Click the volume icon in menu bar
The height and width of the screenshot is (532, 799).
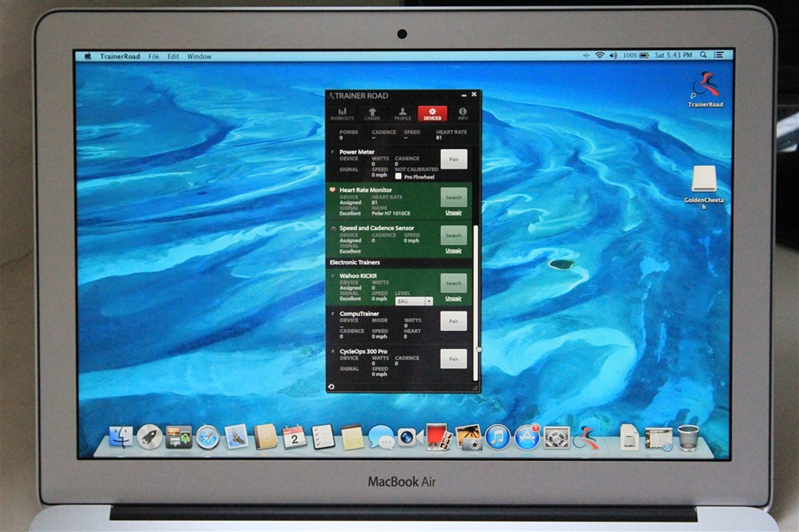613,55
